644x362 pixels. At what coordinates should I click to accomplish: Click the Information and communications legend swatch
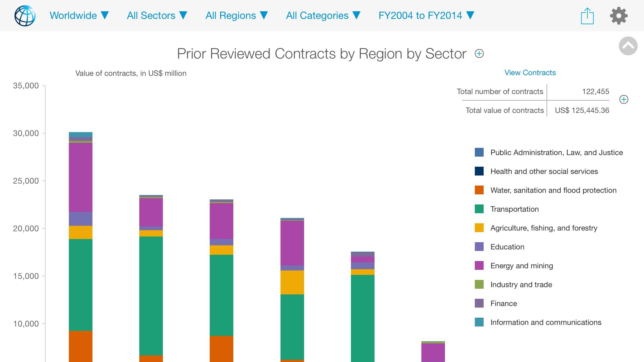479,322
